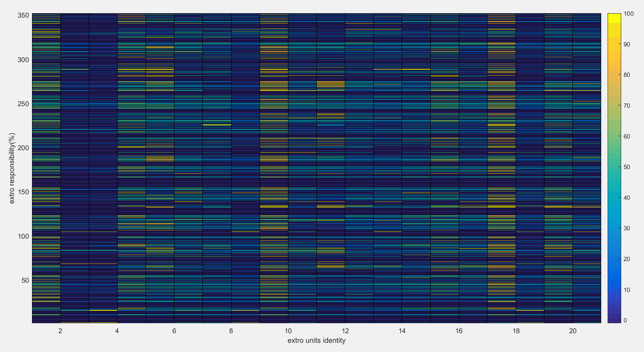Click x-axis tick label 20

(573, 331)
